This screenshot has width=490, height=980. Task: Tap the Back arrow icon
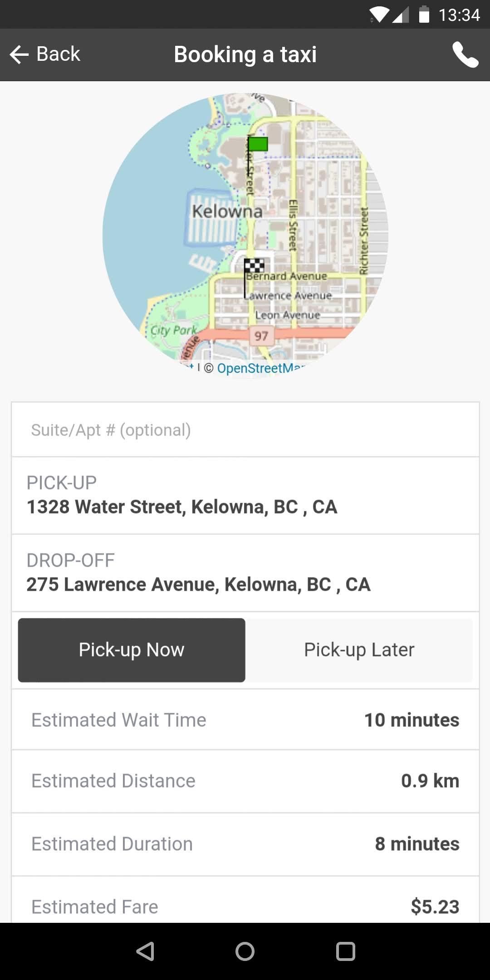click(x=19, y=55)
